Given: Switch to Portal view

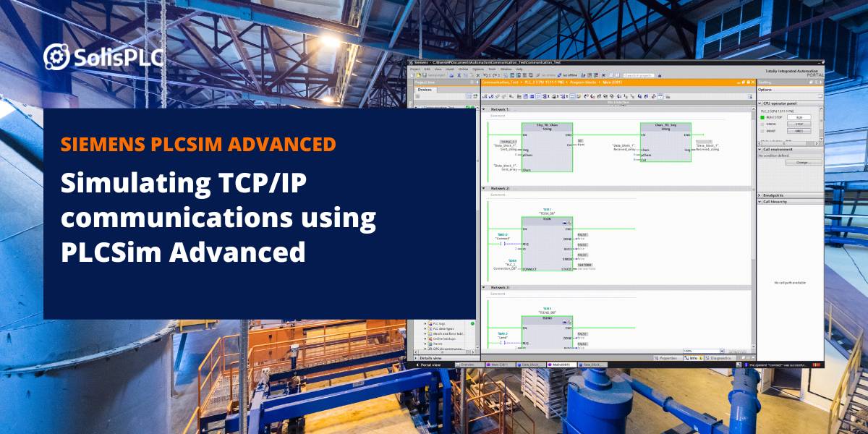Looking at the screenshot, I should click(430, 365).
